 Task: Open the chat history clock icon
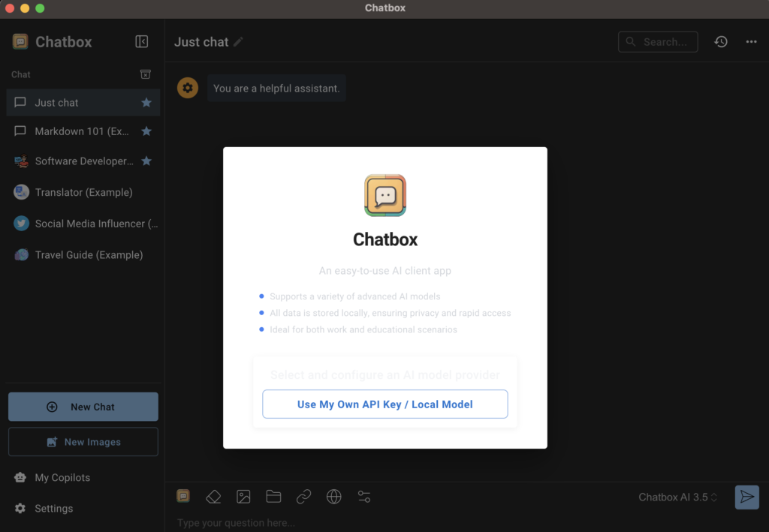[721, 42]
